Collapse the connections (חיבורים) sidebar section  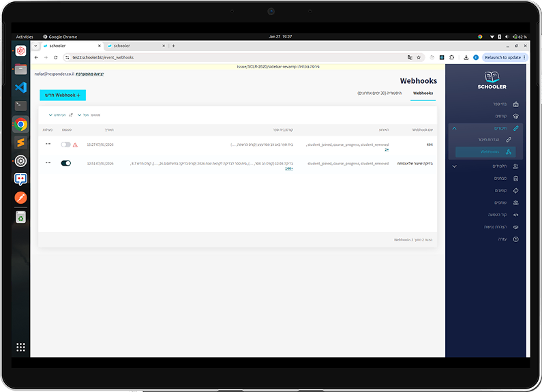[455, 128]
